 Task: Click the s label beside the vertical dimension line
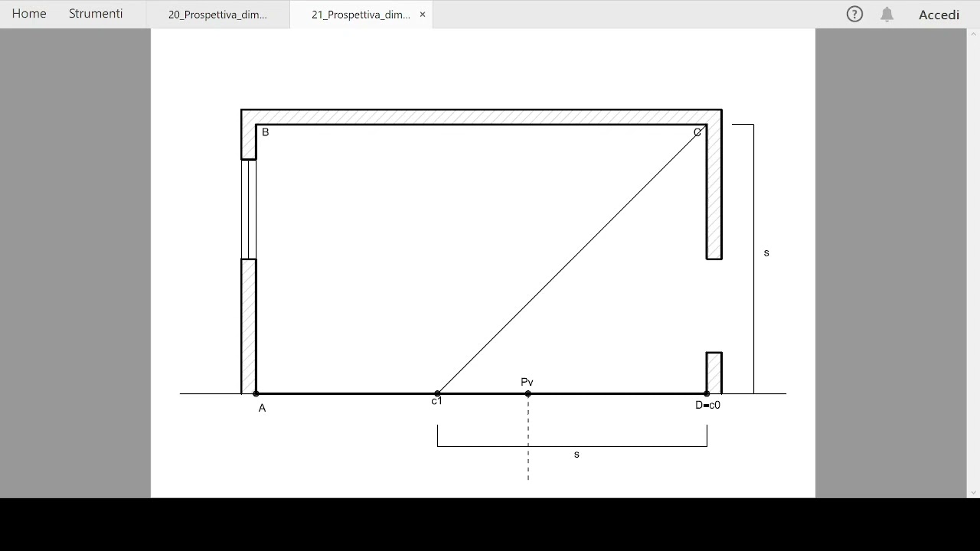click(766, 253)
